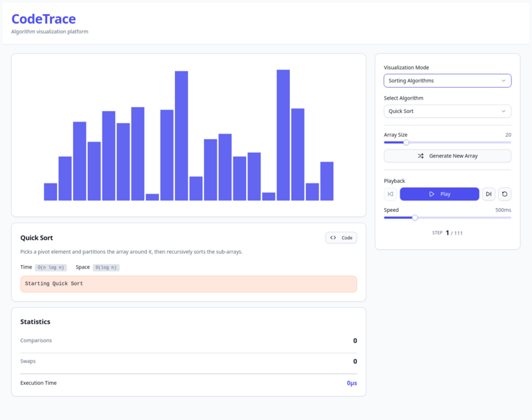Click the tallest bar in the visualization
Viewport: 532px width, 420px height.
285,133
